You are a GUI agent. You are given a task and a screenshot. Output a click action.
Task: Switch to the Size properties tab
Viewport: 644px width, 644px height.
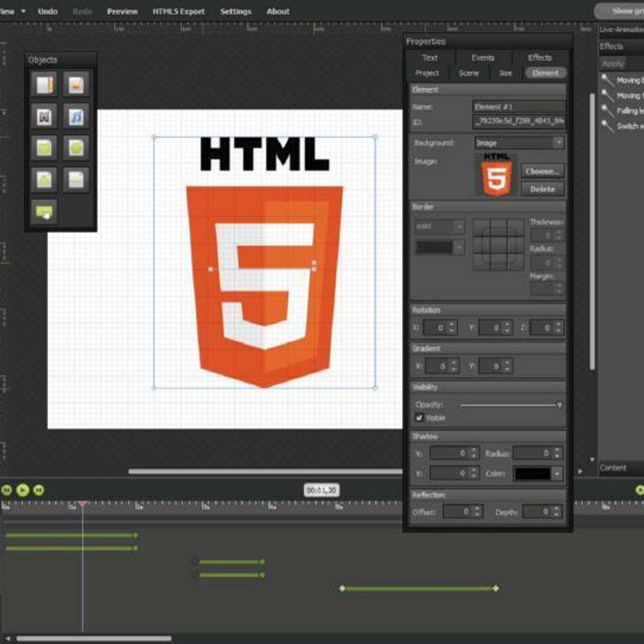506,73
